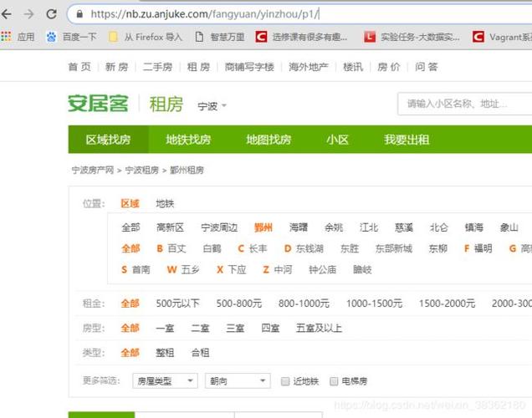Select the 宁波周边 district filter
Image resolution: width=532 pixels, height=418 pixels.
click(219, 227)
